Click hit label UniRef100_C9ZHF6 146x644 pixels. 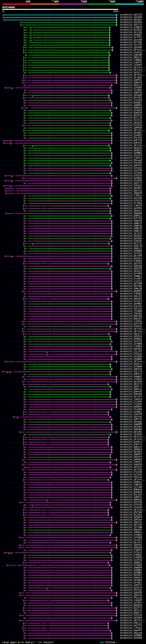(131, 65)
